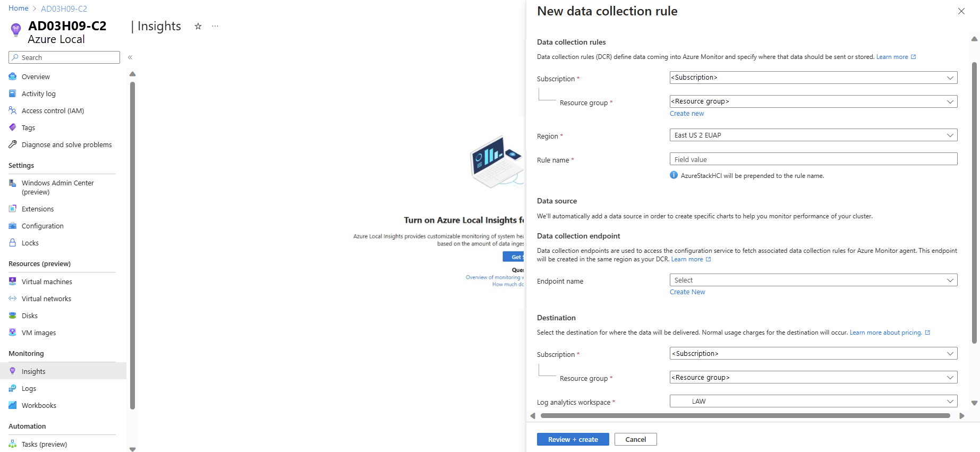
Task: Collapse the sidebar with double-chevron icon
Action: pos(130,57)
